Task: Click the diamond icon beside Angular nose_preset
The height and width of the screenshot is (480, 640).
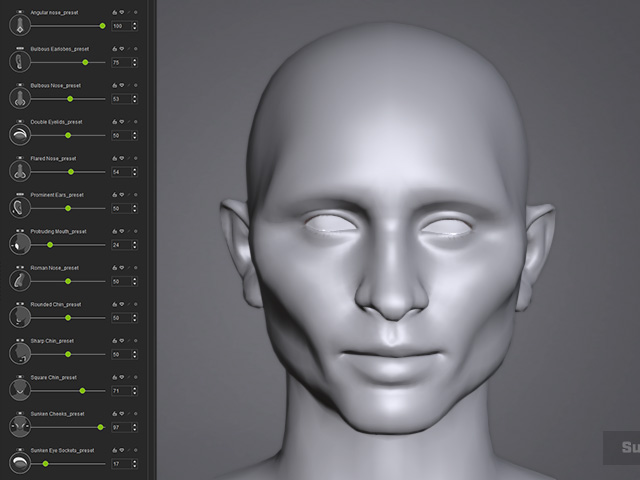Action: coord(122,13)
